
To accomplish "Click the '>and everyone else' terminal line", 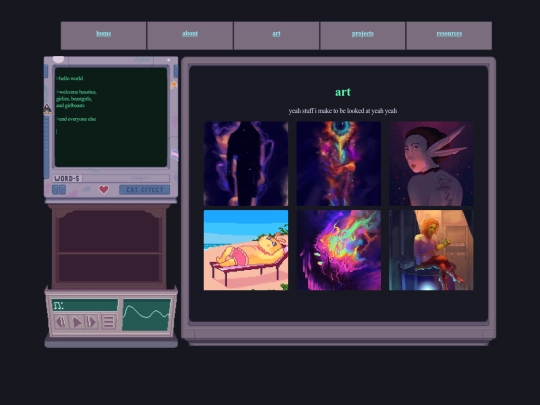I will pos(76,119).
